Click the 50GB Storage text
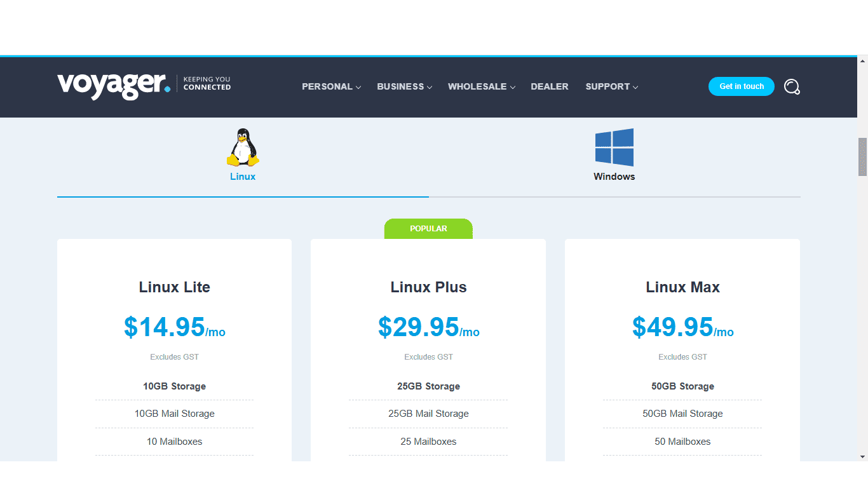Screen dimensions: 868x488 [683, 386]
